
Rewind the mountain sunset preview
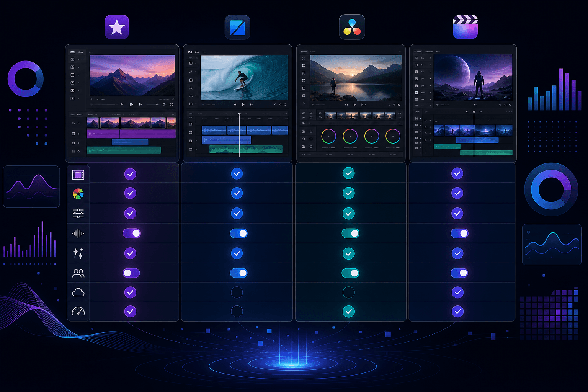122,104
